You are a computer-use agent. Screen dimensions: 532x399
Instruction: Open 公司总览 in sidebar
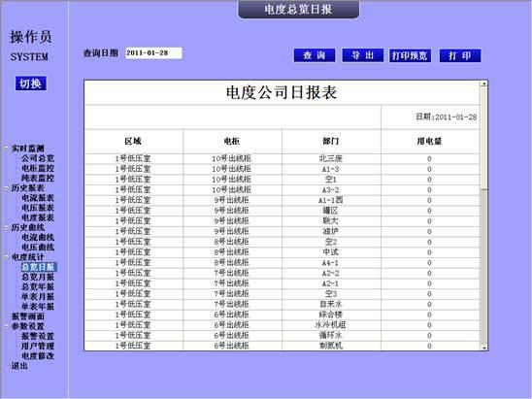click(x=38, y=158)
